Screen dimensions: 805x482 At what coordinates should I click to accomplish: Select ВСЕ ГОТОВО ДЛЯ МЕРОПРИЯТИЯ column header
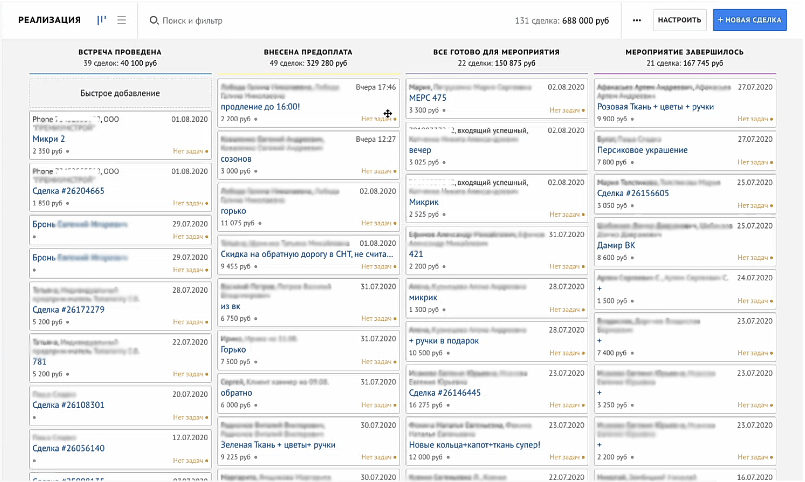pos(496,52)
